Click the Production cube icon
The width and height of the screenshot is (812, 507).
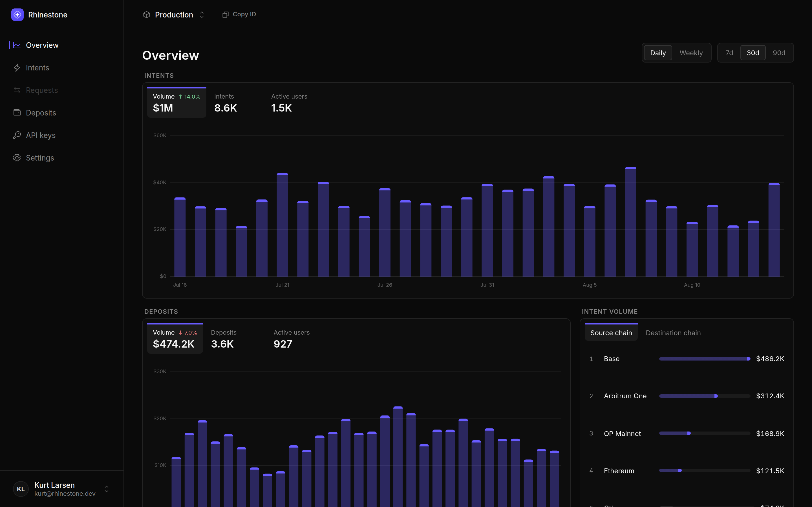tap(146, 15)
